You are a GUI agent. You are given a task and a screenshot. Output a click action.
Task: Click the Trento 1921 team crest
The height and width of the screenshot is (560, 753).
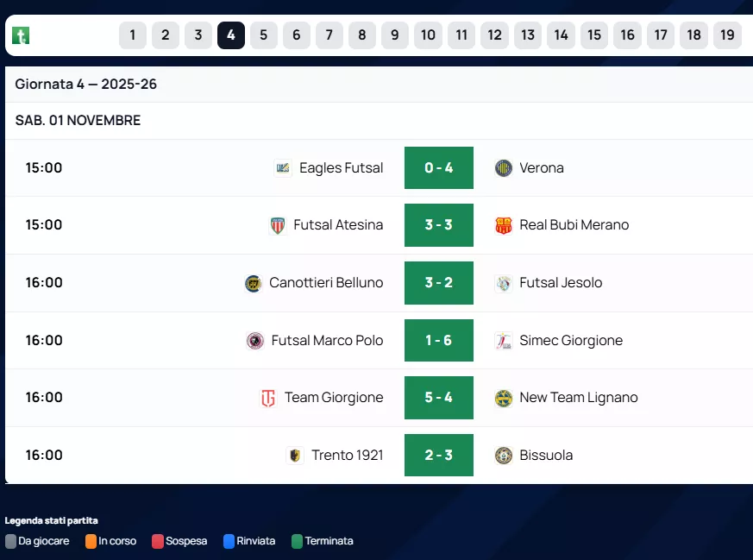click(x=295, y=456)
